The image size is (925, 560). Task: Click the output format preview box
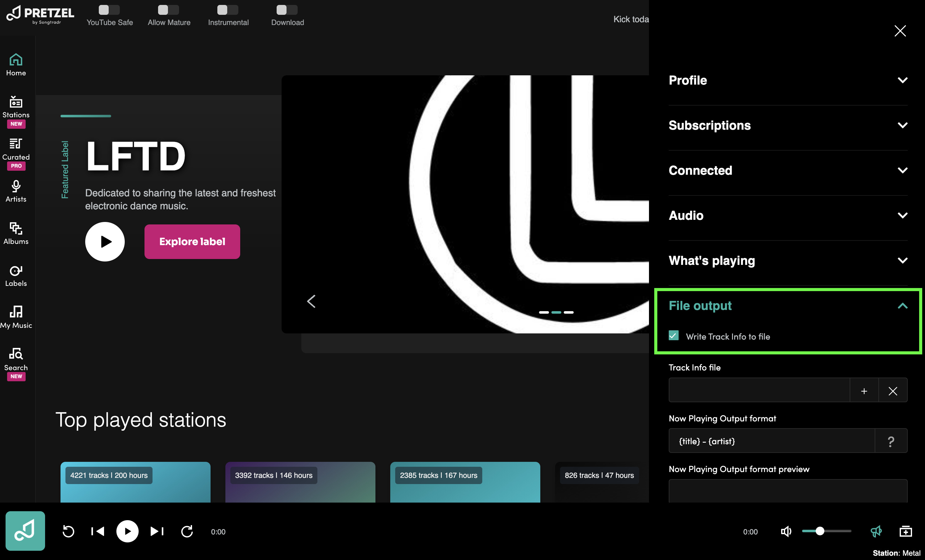point(788,491)
